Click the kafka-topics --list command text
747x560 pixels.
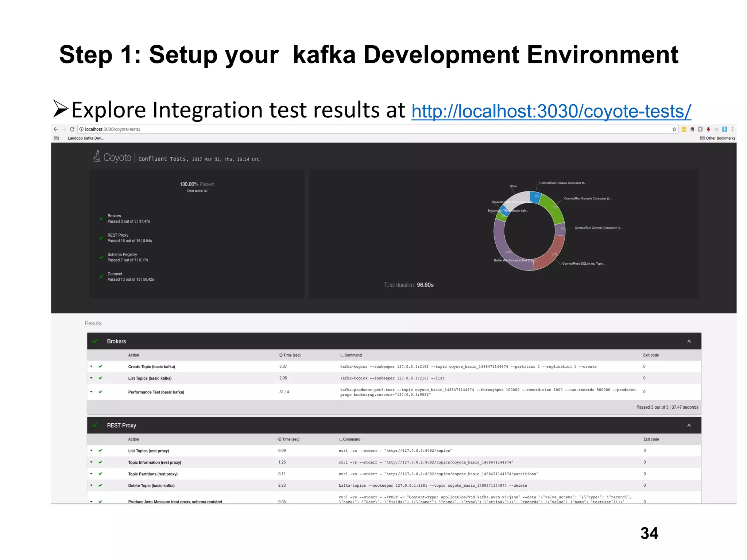tap(392, 378)
